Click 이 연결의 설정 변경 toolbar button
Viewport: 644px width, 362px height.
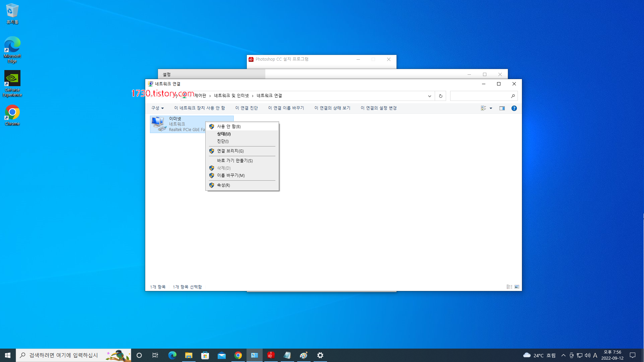tap(378, 108)
